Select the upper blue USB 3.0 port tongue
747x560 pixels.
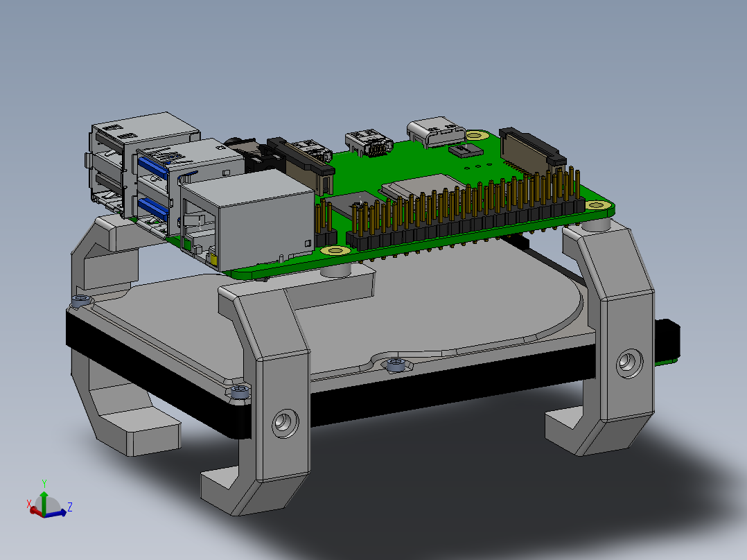(152, 166)
